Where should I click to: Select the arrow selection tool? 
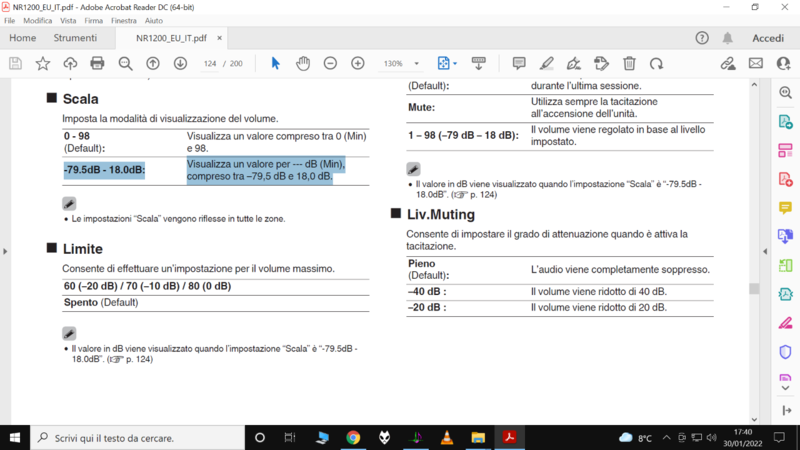coord(276,63)
